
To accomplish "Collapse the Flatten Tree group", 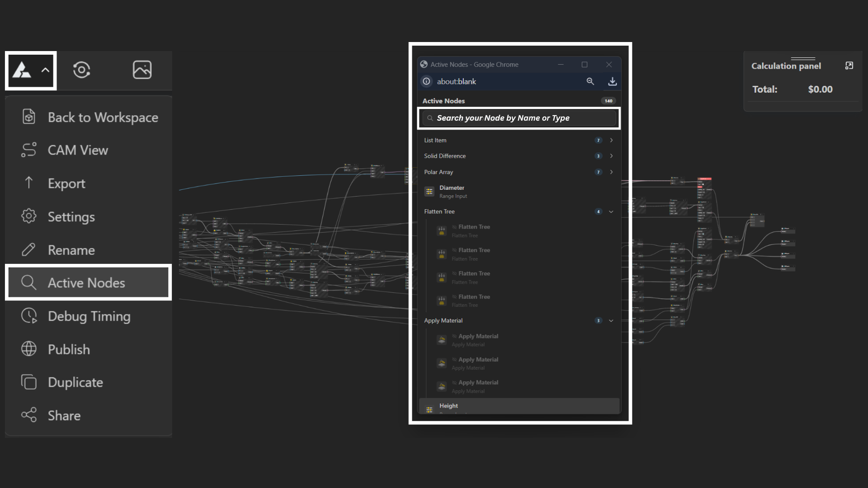I will [x=611, y=211].
